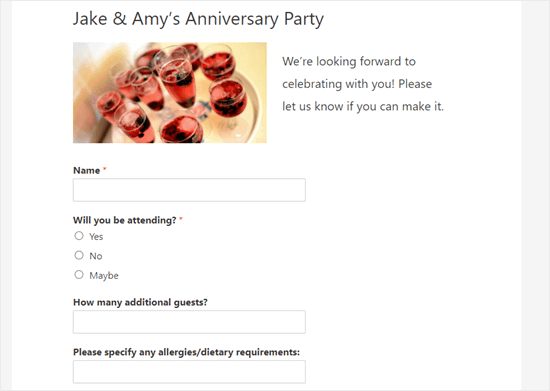Screen dimensions: 550x391
Task: Click the 'We're looking forward to' text line
Action: (349, 61)
